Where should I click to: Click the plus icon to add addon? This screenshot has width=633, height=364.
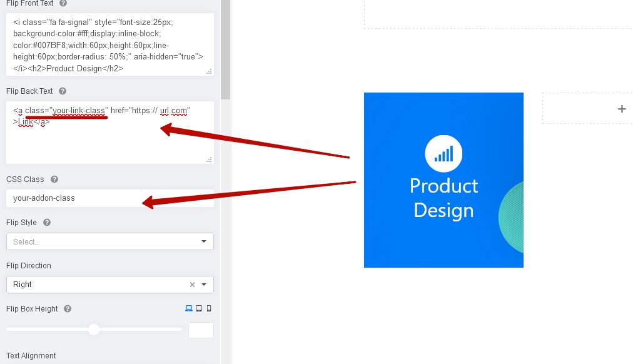621,109
